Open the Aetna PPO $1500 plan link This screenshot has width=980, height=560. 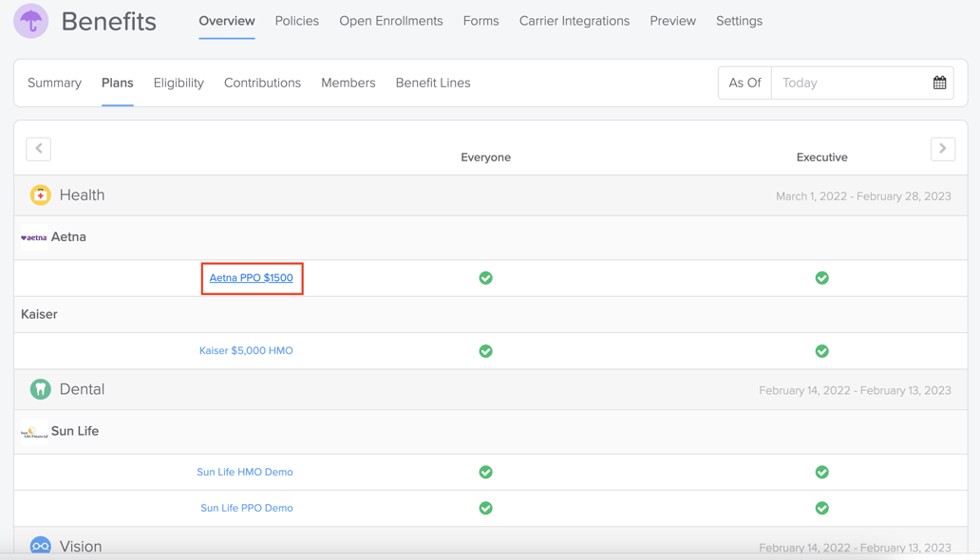pos(252,278)
